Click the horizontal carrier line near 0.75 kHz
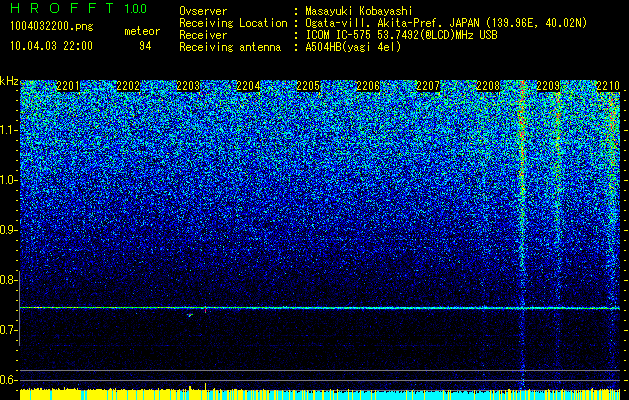The width and height of the screenshot is (629, 400). point(320,308)
